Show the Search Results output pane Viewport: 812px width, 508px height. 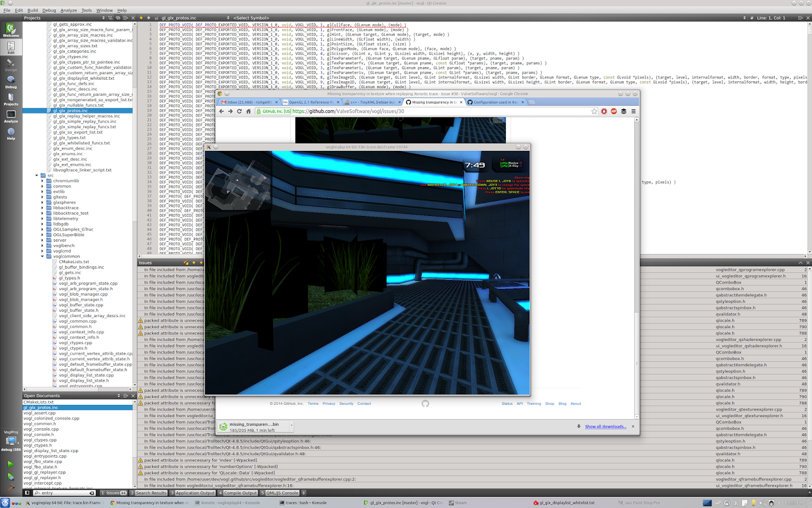[x=149, y=493]
